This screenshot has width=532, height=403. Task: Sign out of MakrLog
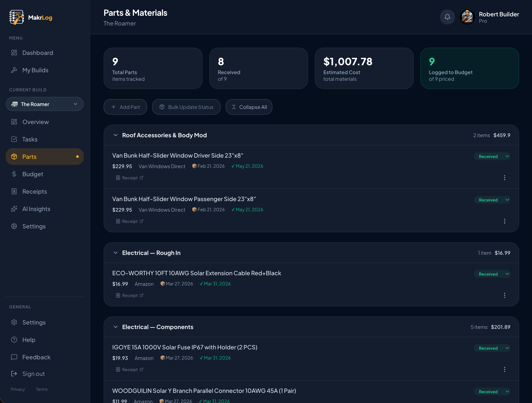(45, 374)
